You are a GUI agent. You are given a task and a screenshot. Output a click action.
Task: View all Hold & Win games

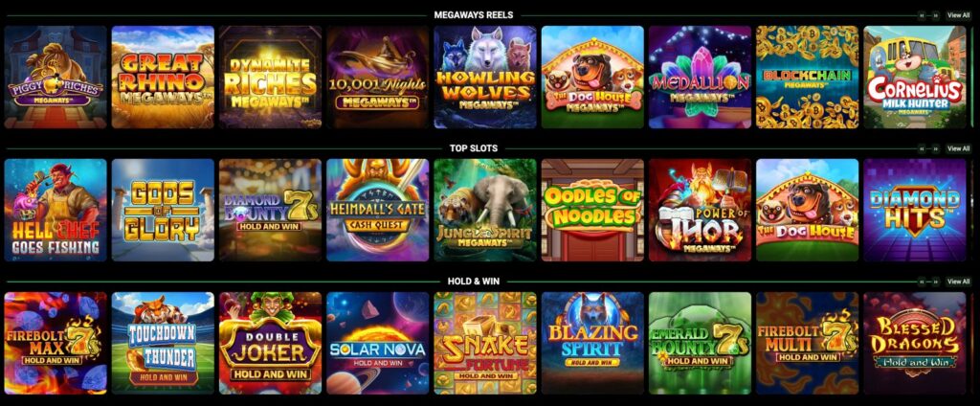958,282
